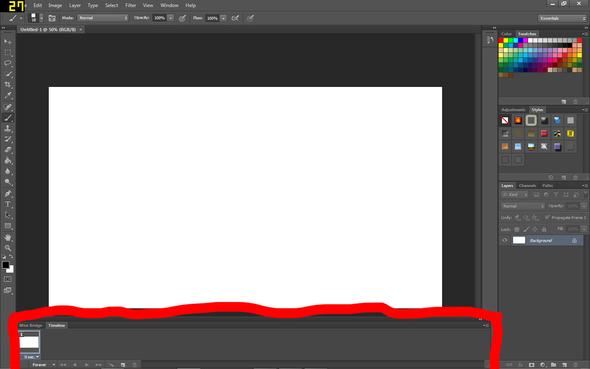Open the Essentials workspace dropdown
The height and width of the screenshot is (369, 590).
pyautogui.click(x=562, y=18)
